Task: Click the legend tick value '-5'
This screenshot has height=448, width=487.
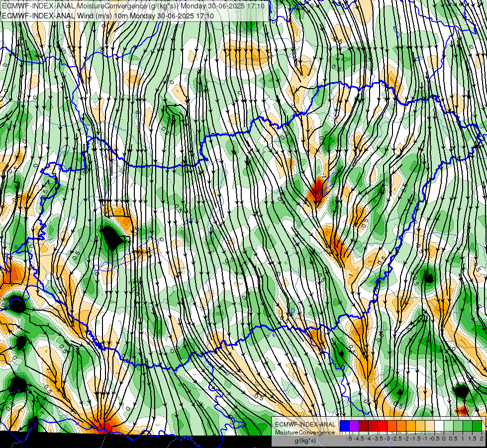Action: pos(349,439)
